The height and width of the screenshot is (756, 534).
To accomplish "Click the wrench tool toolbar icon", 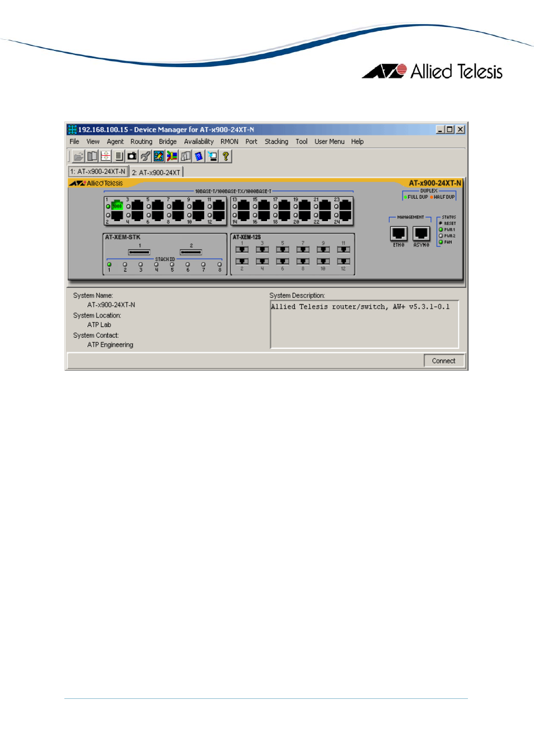I will point(146,157).
